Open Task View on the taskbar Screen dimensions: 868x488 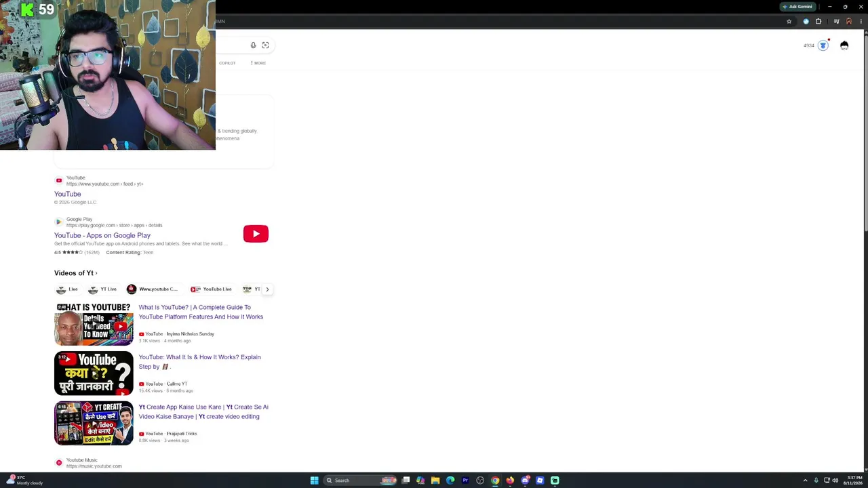pyautogui.click(x=406, y=481)
